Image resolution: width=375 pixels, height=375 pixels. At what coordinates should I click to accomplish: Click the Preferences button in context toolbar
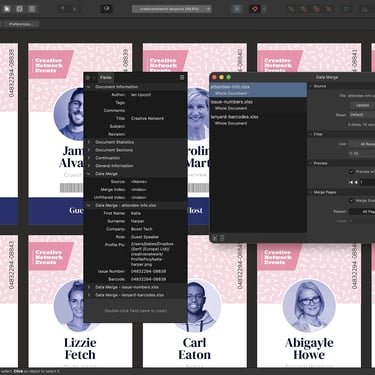coord(21,24)
